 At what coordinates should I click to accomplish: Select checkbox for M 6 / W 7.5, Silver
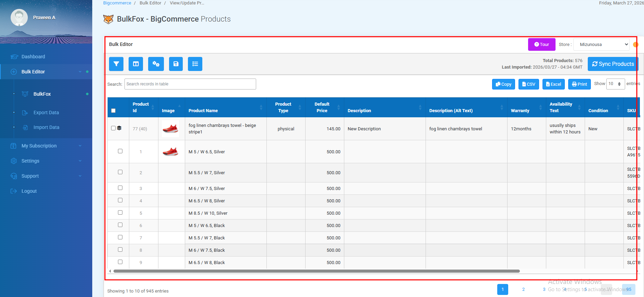pyautogui.click(x=120, y=188)
